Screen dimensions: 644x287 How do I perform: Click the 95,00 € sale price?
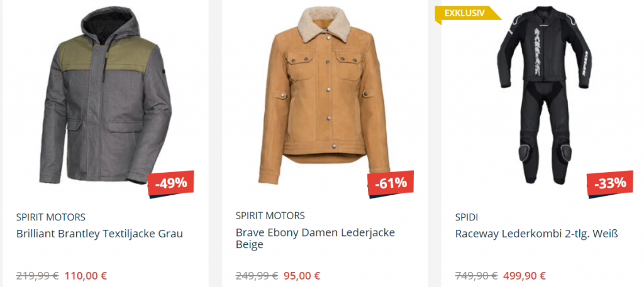302,275
